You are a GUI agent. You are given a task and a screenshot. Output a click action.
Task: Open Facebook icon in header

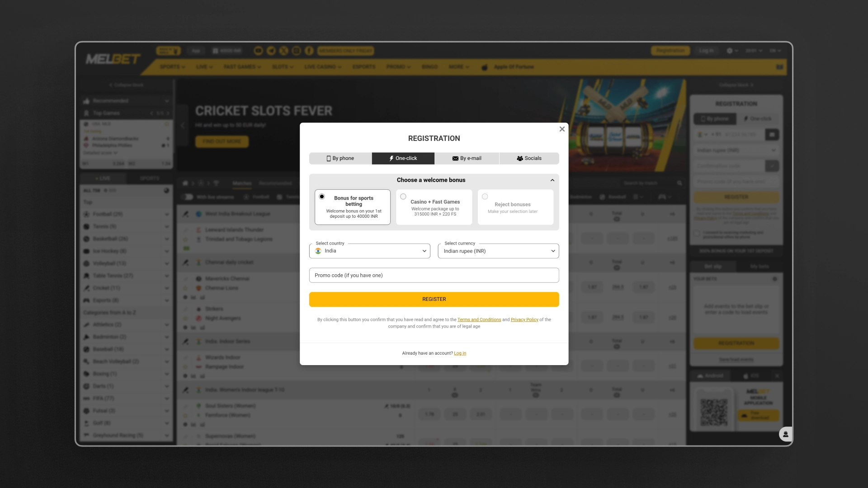point(309,51)
